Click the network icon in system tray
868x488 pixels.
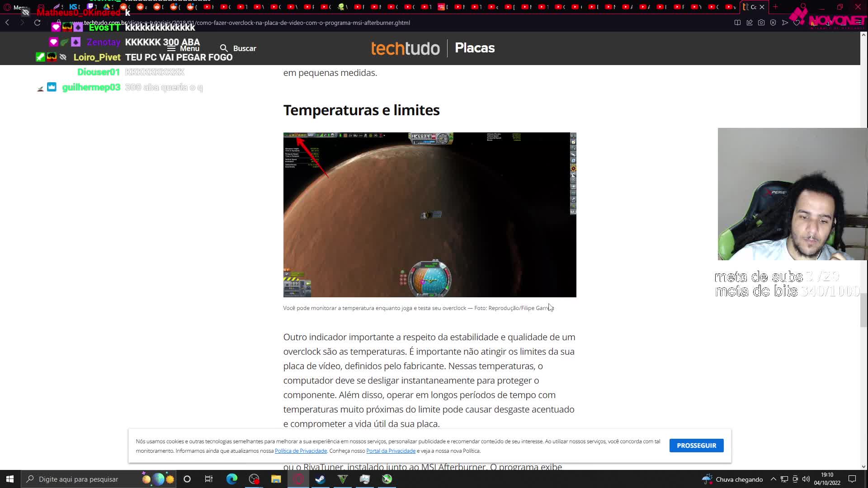[x=784, y=479]
